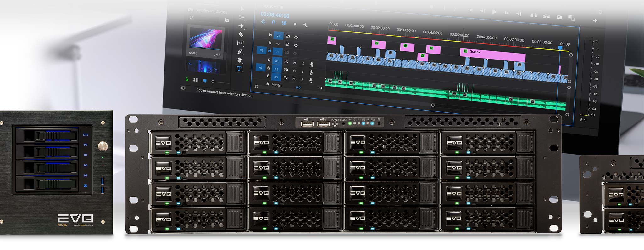Select the Track Select Forward tool
This screenshot has width=644, height=250.
click(241, 17)
